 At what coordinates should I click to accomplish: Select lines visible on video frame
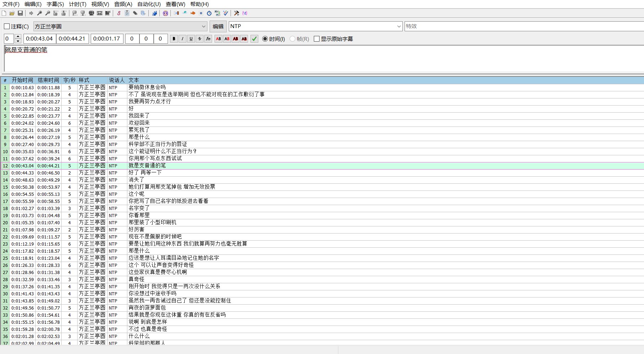(91, 13)
